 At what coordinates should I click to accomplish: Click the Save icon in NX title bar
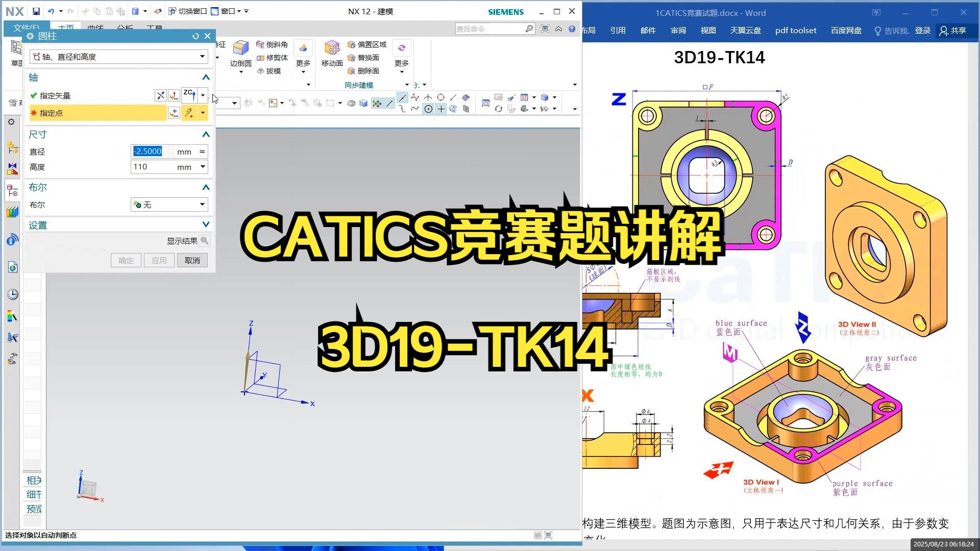[x=36, y=11]
